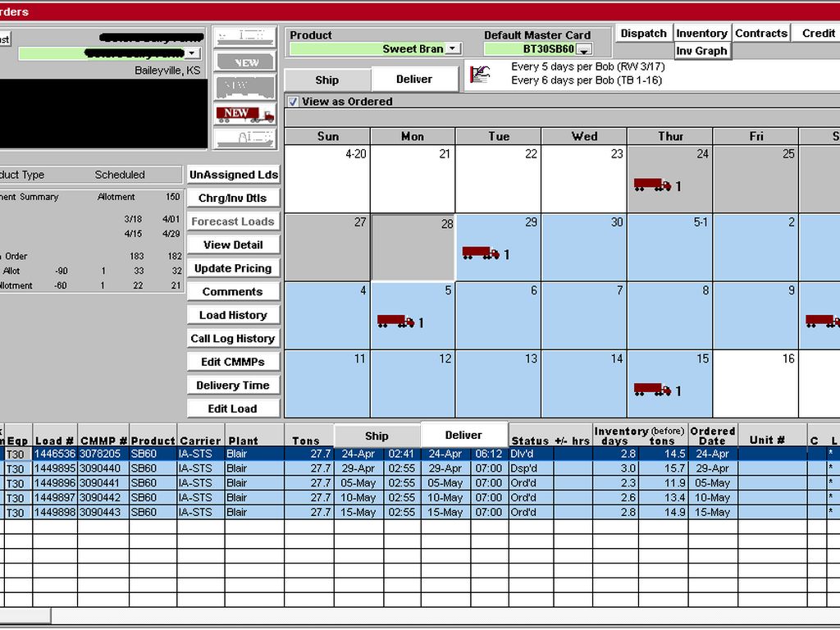Open the Default Master Card dropdown

pos(583,50)
